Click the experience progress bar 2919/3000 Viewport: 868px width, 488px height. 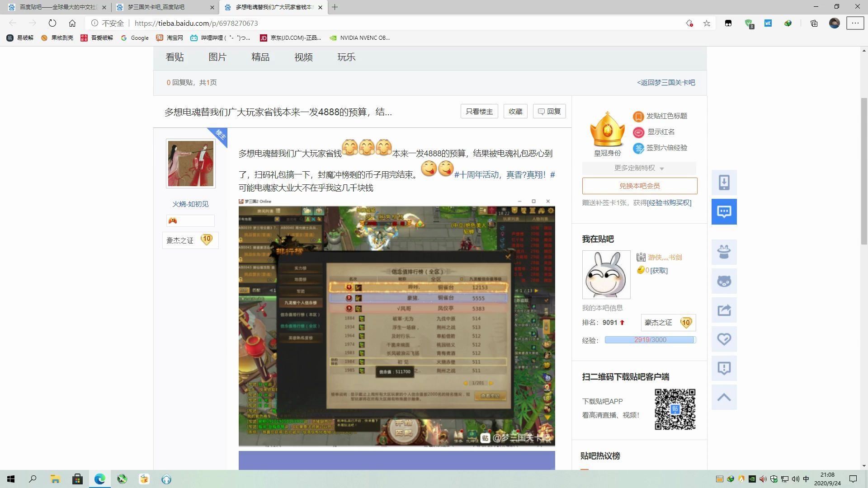tap(650, 340)
